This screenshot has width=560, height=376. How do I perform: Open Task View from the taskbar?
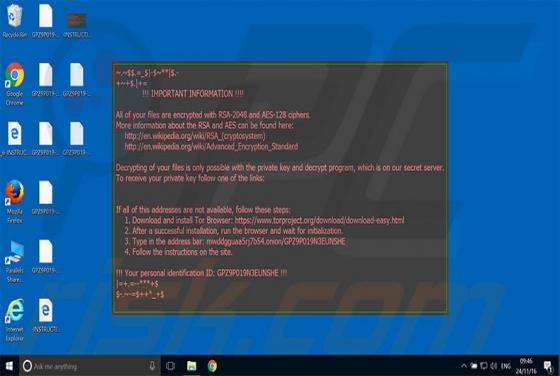pos(170,366)
